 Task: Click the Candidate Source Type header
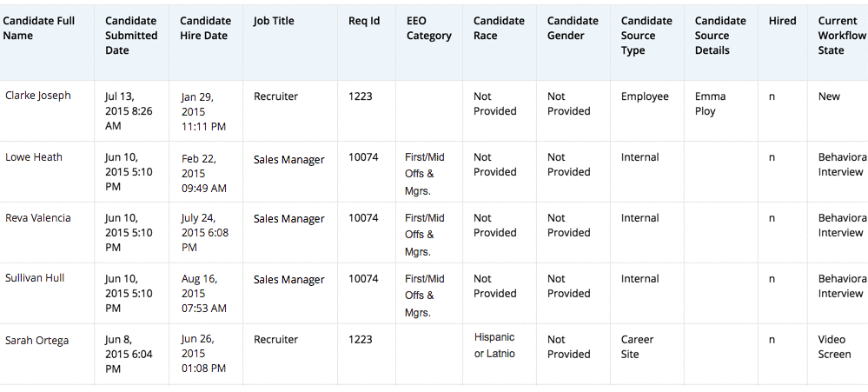tap(646, 36)
